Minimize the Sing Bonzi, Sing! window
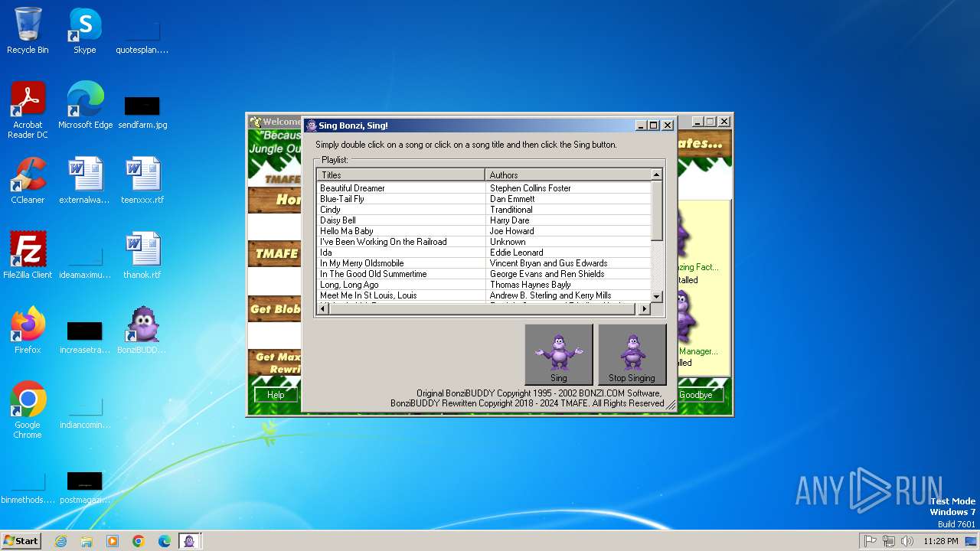 641,126
